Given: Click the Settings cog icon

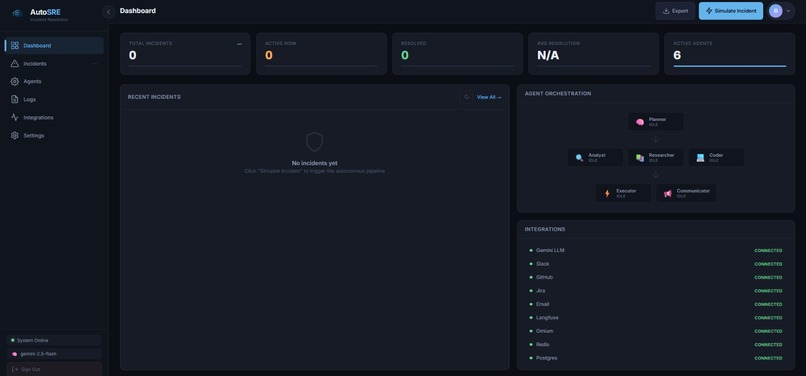Looking at the screenshot, I should point(14,135).
